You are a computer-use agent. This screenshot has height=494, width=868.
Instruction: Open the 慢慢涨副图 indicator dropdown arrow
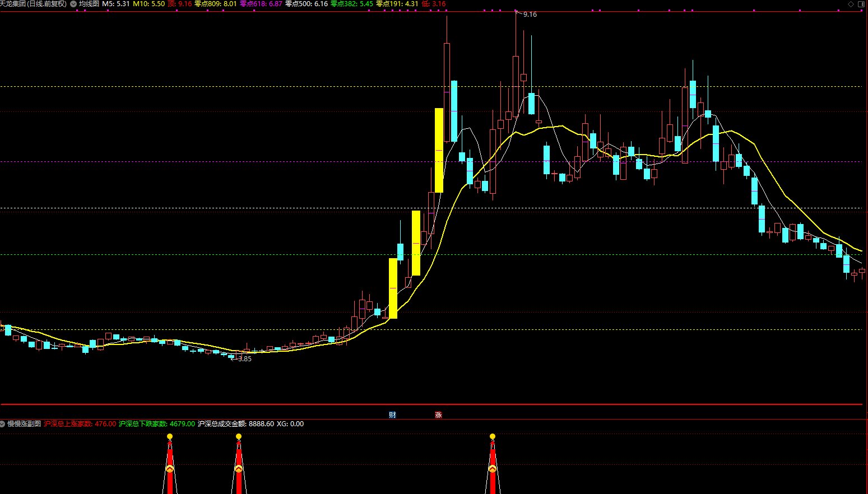click(x=3, y=424)
